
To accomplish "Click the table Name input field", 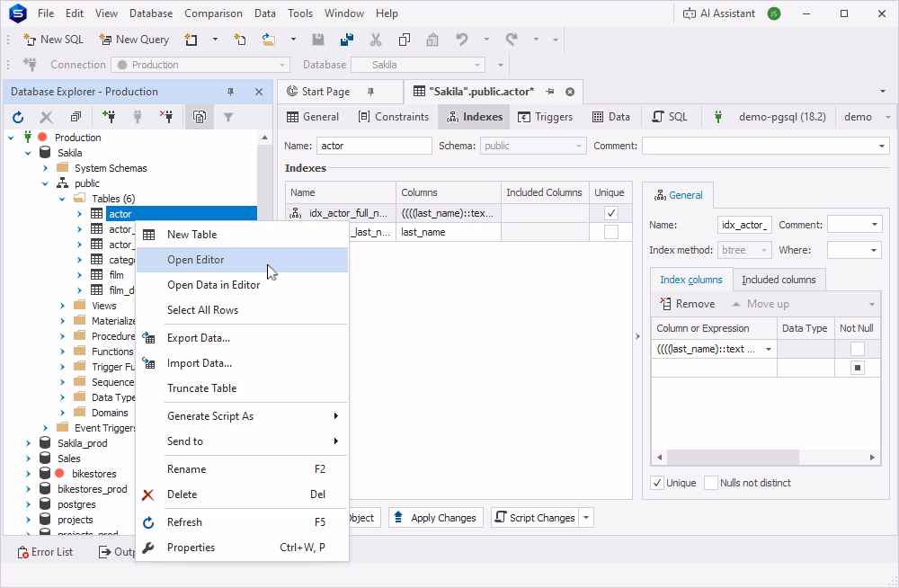I will 374,146.
